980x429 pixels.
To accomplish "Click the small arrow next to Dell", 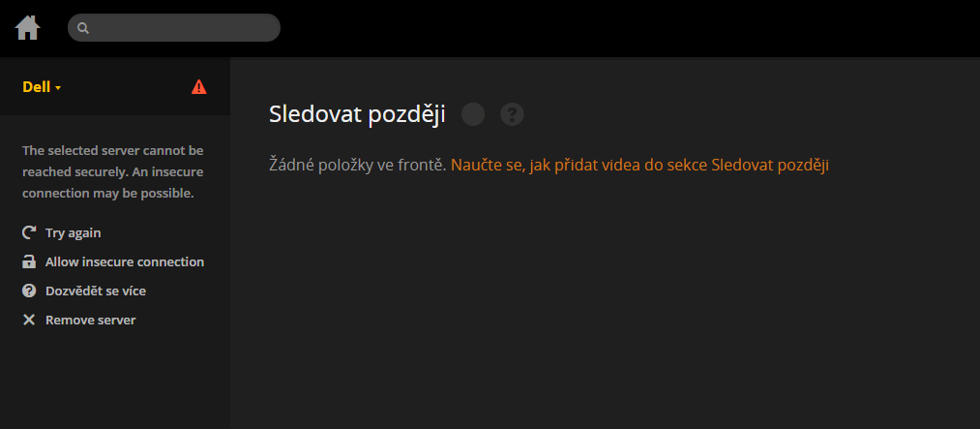I will [58, 88].
